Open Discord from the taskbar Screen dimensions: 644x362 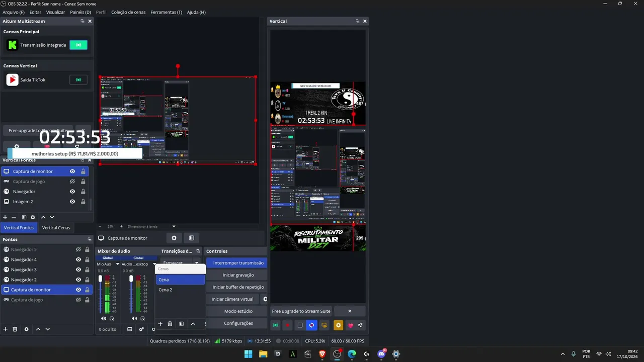[381, 354]
